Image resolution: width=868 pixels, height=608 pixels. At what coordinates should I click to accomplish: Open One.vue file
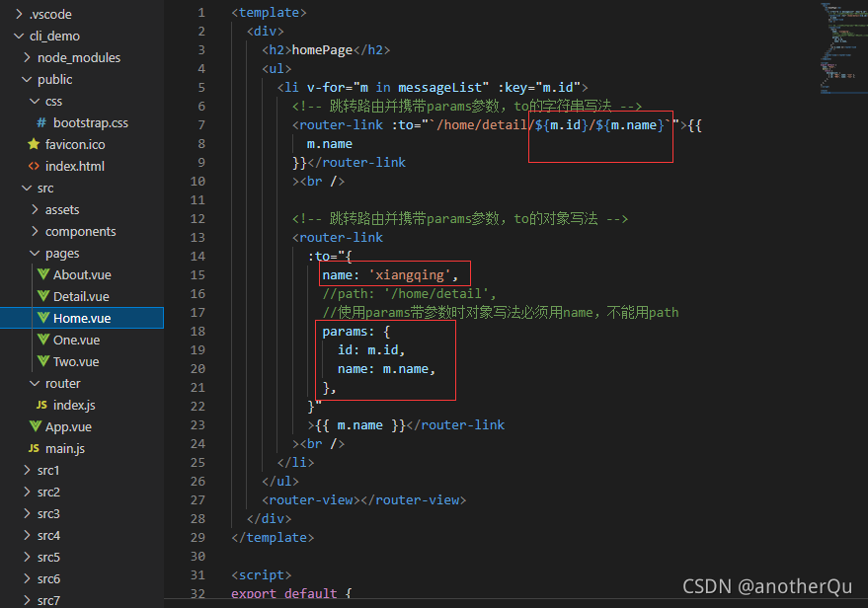point(76,340)
